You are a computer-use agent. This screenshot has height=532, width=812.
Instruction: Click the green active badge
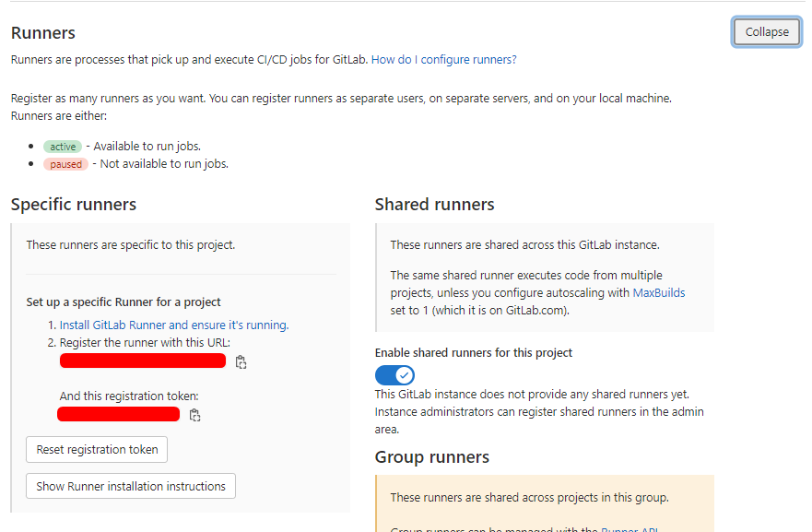click(63, 147)
